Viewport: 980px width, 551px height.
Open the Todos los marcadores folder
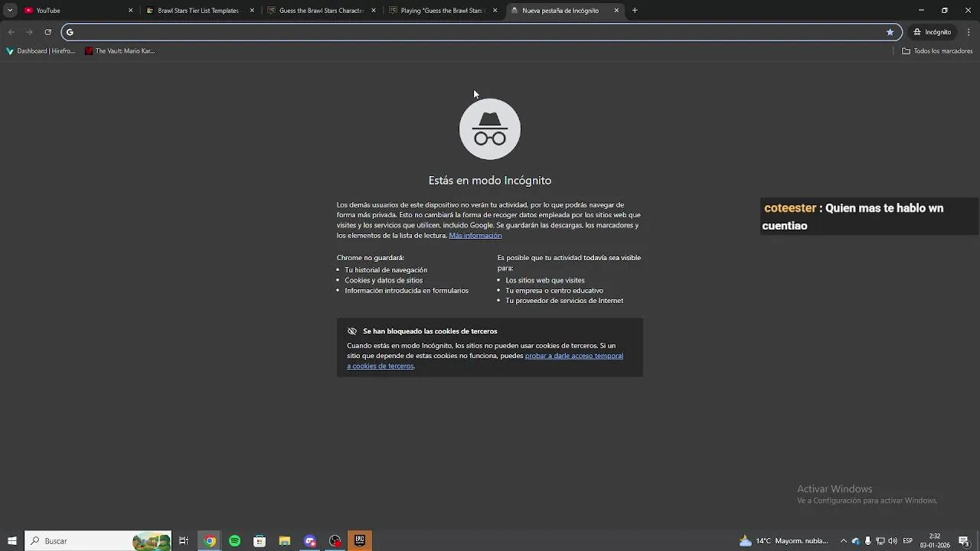pyautogui.click(x=937, y=51)
